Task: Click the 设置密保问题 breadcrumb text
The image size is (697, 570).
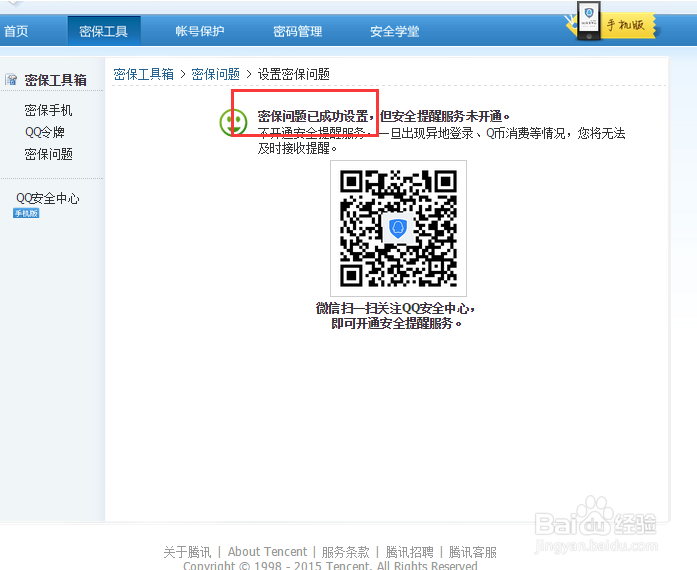Action: (x=294, y=74)
